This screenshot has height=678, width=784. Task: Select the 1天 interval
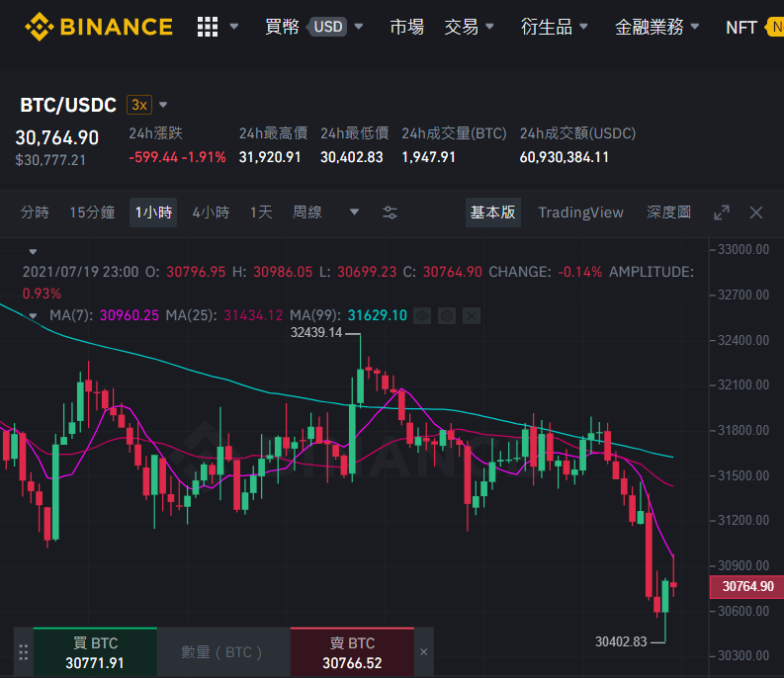(x=260, y=212)
